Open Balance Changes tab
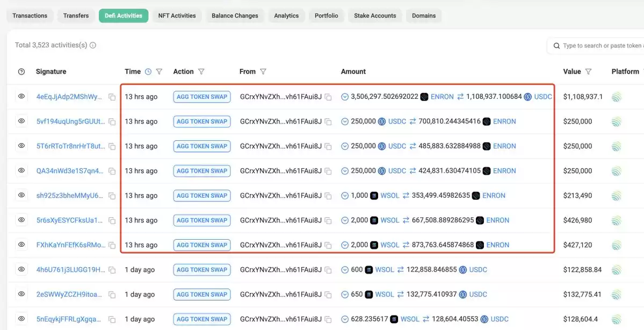644x330 pixels. (235, 16)
